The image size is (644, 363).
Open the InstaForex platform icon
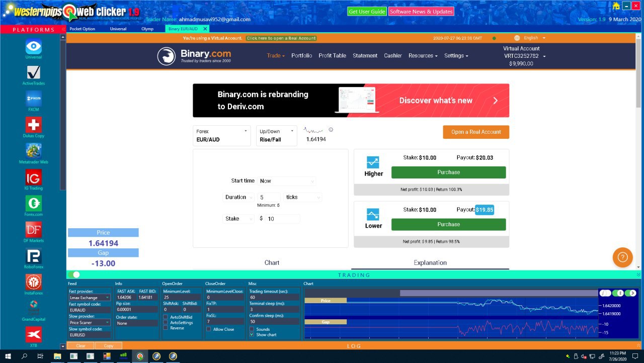(34, 282)
